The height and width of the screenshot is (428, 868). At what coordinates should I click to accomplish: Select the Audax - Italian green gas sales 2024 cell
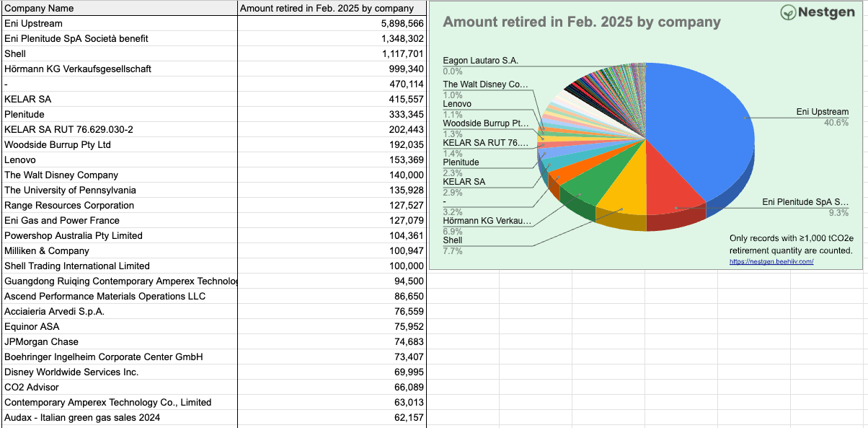pyautogui.click(x=119, y=418)
